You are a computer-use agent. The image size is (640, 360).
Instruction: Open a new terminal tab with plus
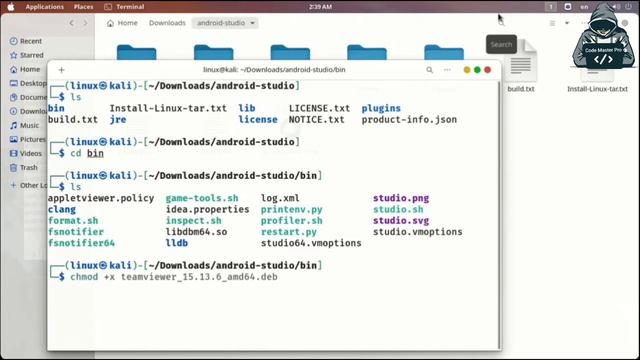pyautogui.click(x=62, y=70)
